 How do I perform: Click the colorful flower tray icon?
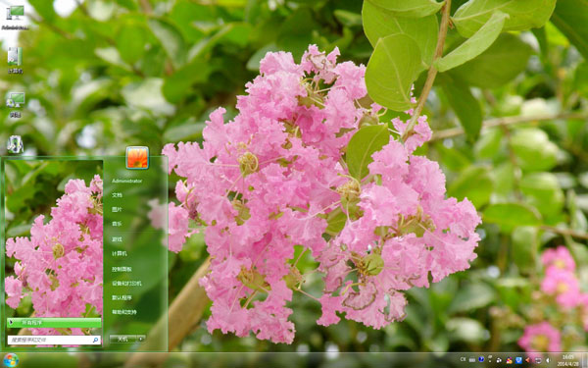[509, 360]
